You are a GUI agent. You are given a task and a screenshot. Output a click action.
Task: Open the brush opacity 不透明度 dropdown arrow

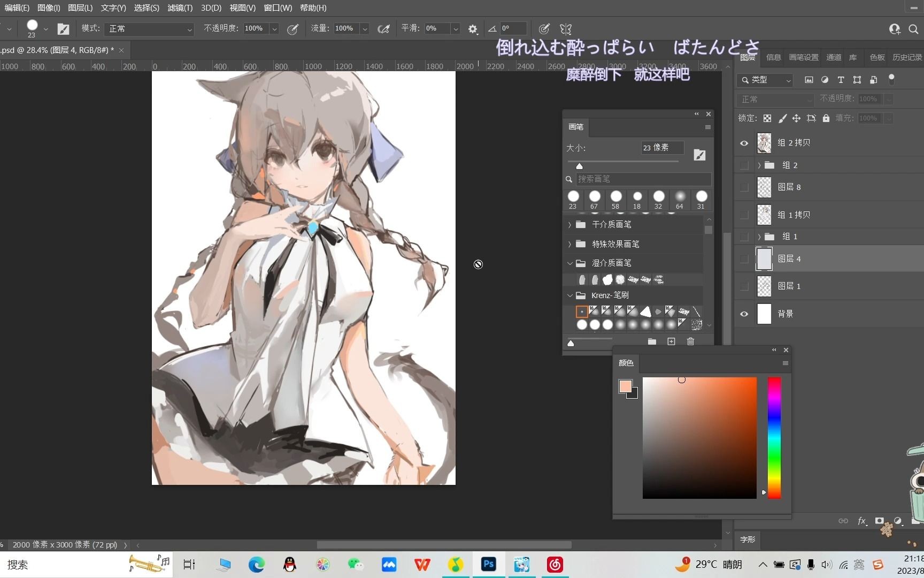click(x=274, y=29)
